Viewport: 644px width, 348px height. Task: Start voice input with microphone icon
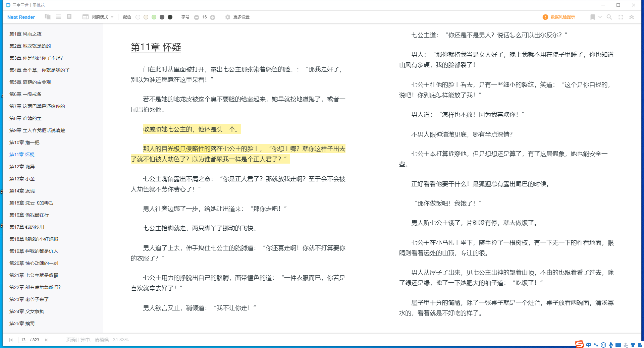[611, 345]
